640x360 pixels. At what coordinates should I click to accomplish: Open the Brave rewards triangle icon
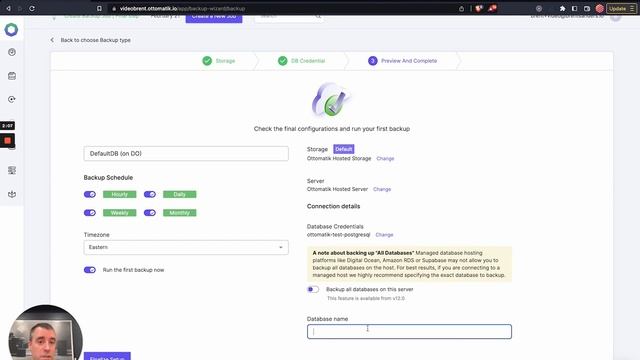[492, 8]
